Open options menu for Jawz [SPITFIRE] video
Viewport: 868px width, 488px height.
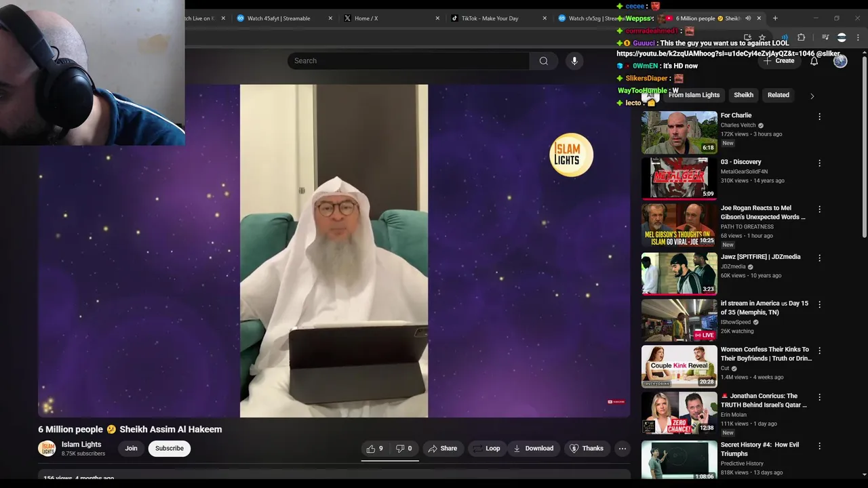[819, 258]
